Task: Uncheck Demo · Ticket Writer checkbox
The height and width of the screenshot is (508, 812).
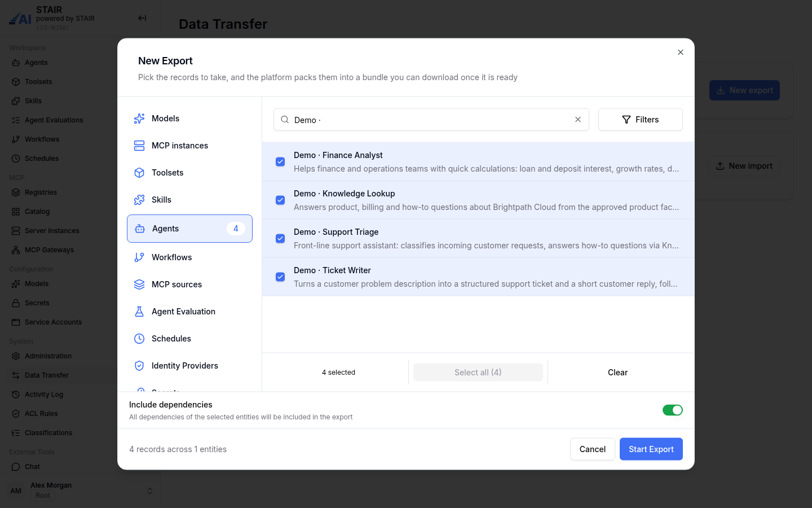Action: [280, 277]
